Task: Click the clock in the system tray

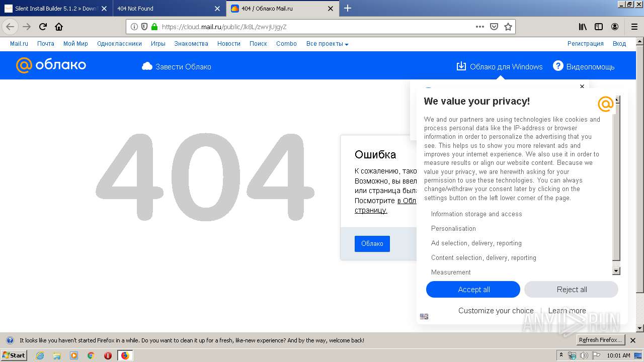Action: tap(618, 355)
